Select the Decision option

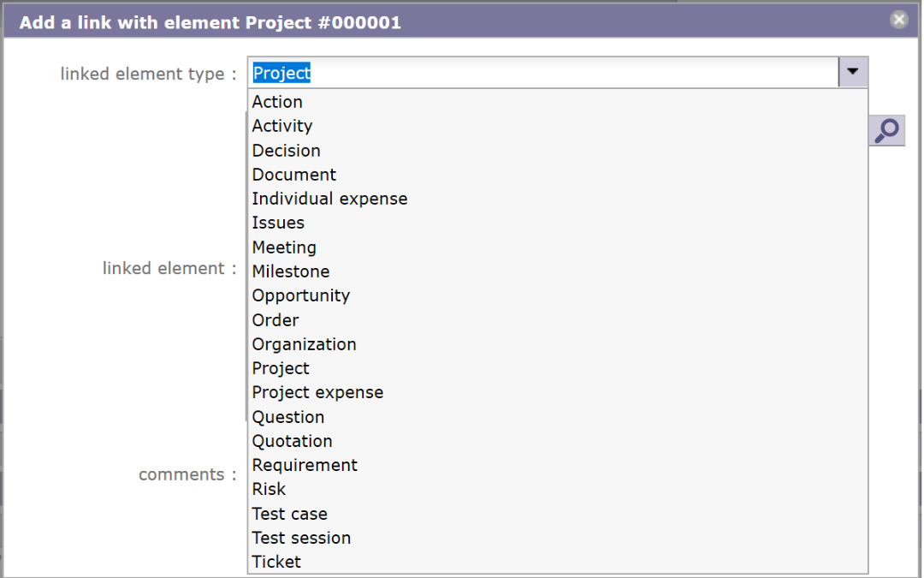287,151
